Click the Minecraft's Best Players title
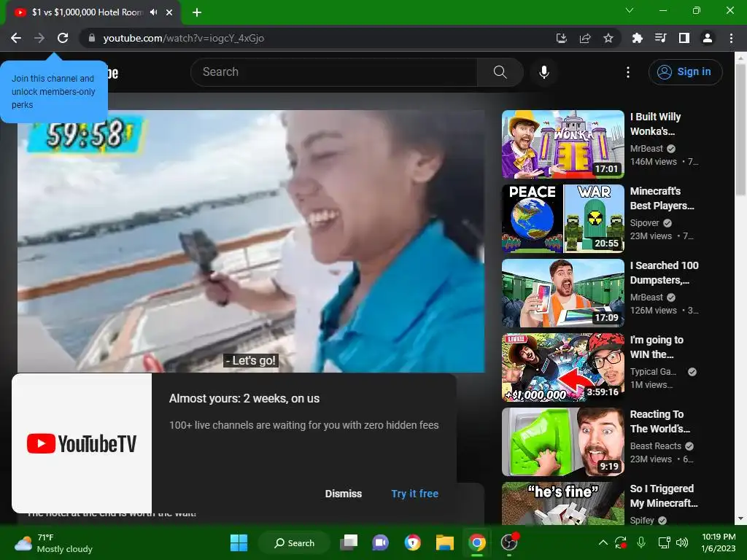This screenshot has width=747, height=560. click(x=662, y=198)
